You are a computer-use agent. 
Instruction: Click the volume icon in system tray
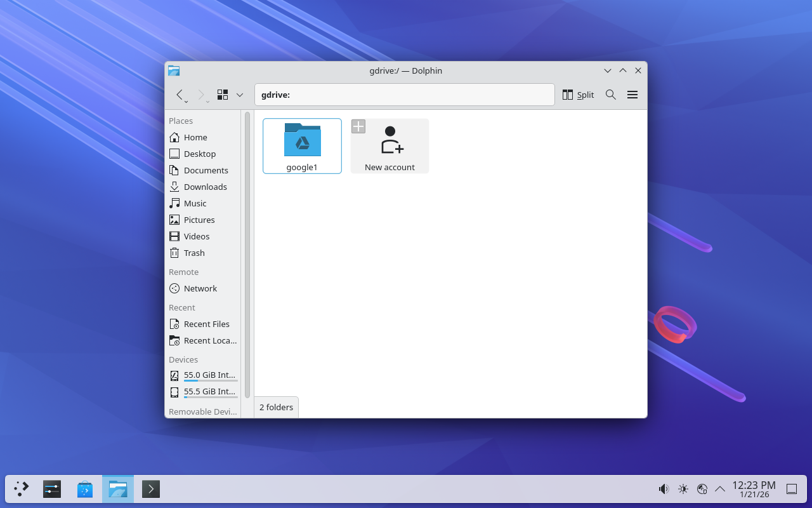click(664, 489)
